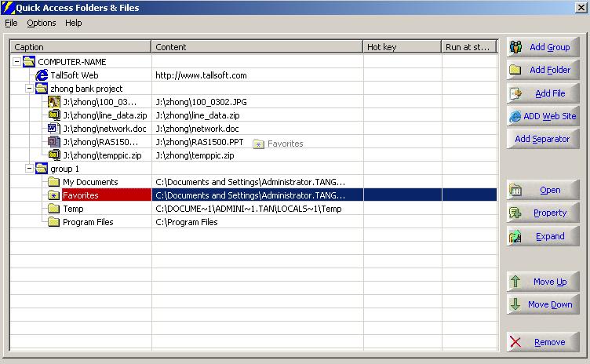Image resolution: width=590 pixels, height=364 pixels.
Task: Click the zip icon beside line_data.zip
Action: pyautogui.click(x=54, y=115)
